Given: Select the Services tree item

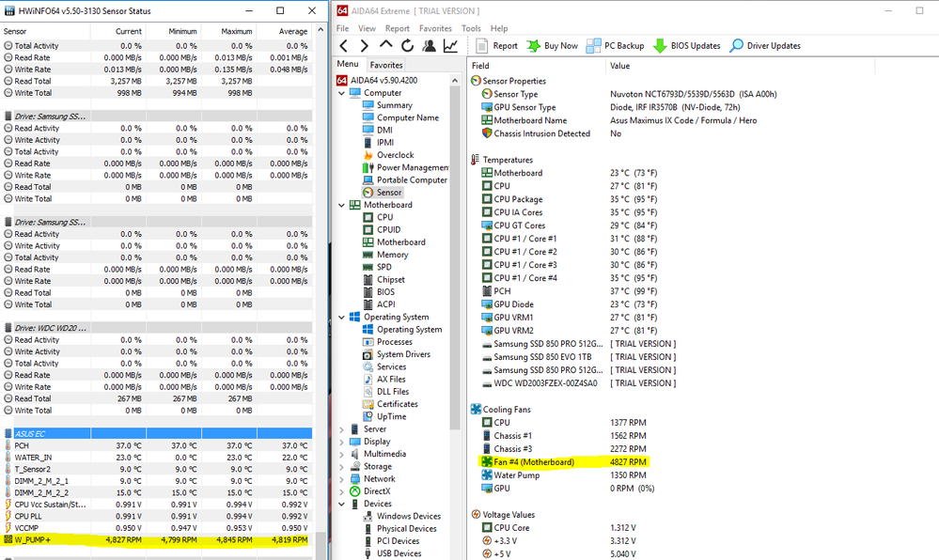Looking at the screenshot, I should [392, 366].
